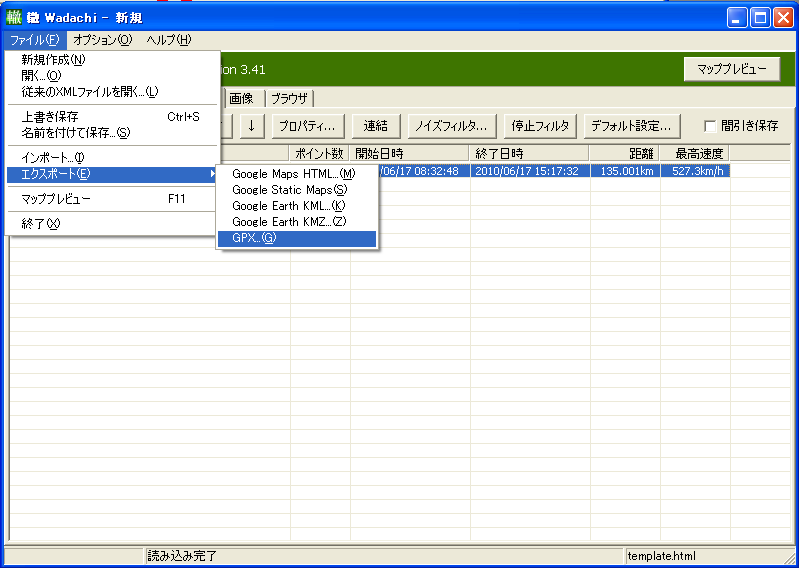The height and width of the screenshot is (568, 799).
Task: Click status bar text template.html
Action: point(661,556)
